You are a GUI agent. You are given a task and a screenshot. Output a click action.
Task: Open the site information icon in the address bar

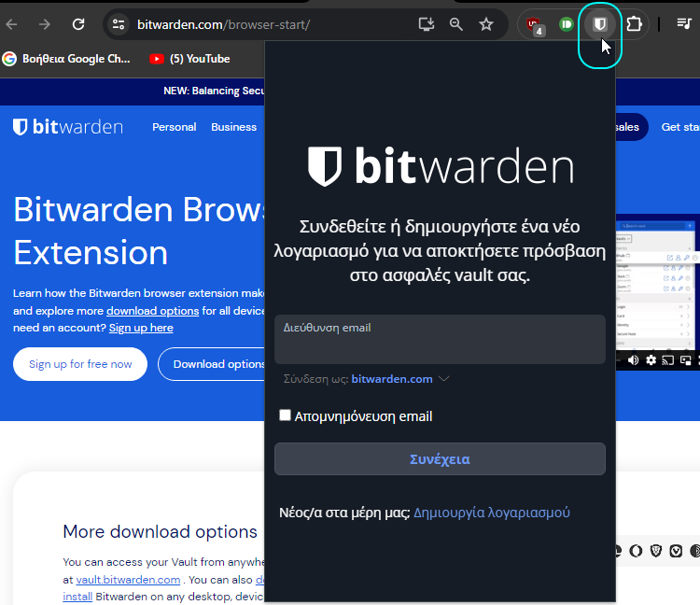[x=119, y=24]
